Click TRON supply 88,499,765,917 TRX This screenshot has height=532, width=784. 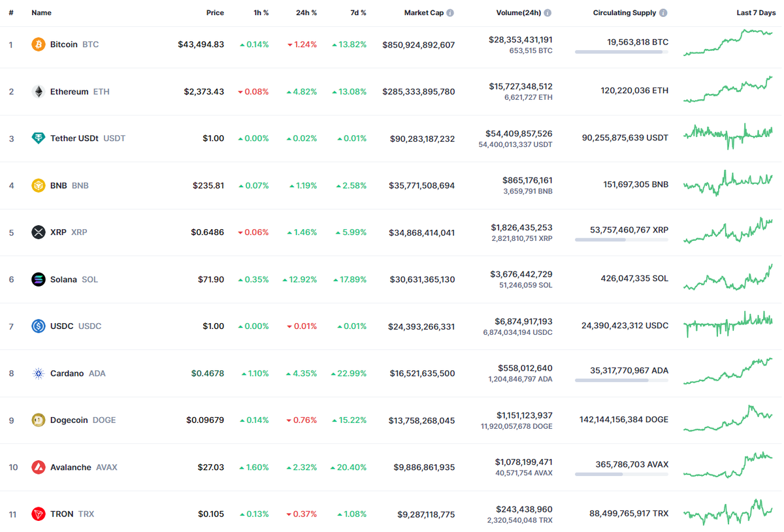click(x=629, y=514)
